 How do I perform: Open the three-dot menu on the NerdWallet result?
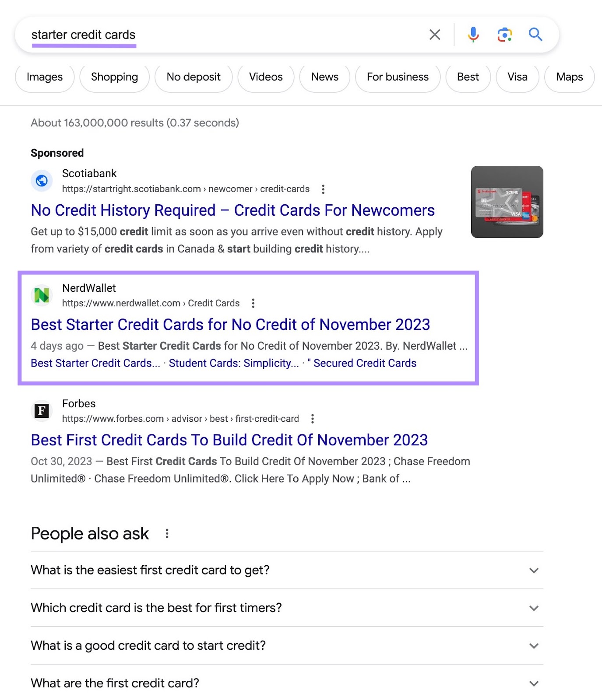point(253,303)
